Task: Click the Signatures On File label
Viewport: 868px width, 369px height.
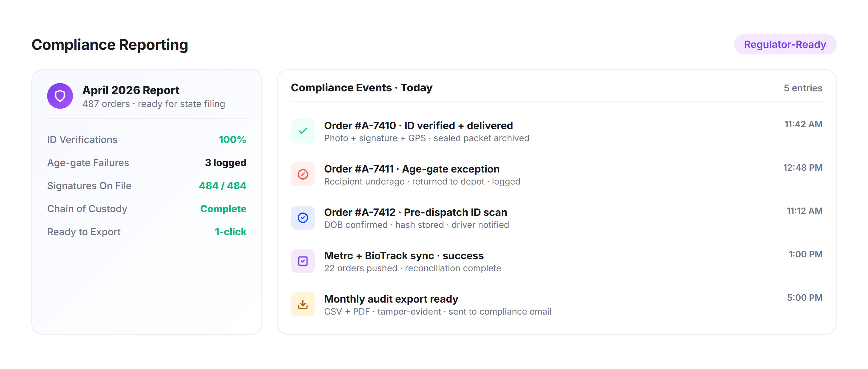Action: point(89,186)
